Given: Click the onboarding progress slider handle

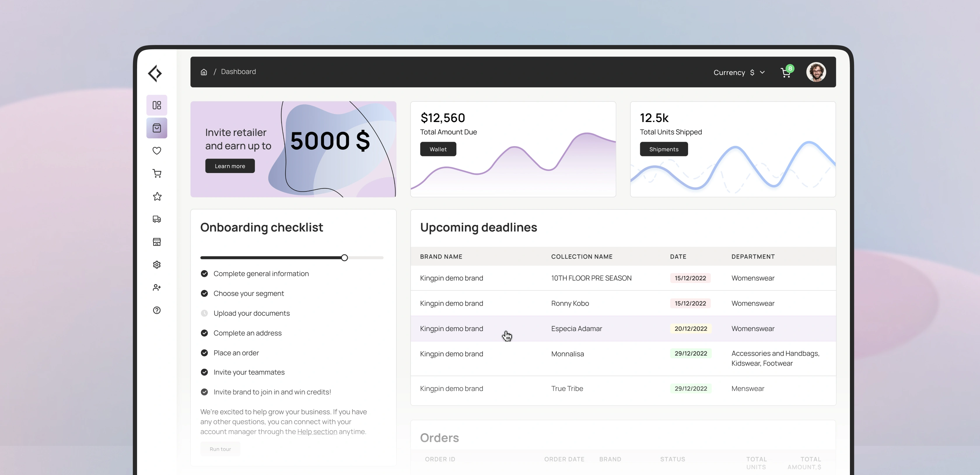Looking at the screenshot, I should tap(344, 258).
